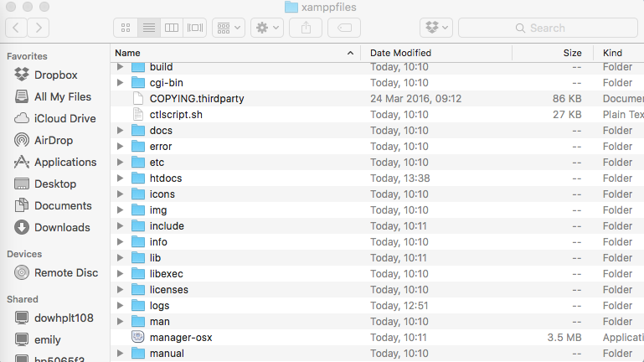644x362 pixels.
Task: Go forward with the right chevron button
Action: (x=39, y=28)
